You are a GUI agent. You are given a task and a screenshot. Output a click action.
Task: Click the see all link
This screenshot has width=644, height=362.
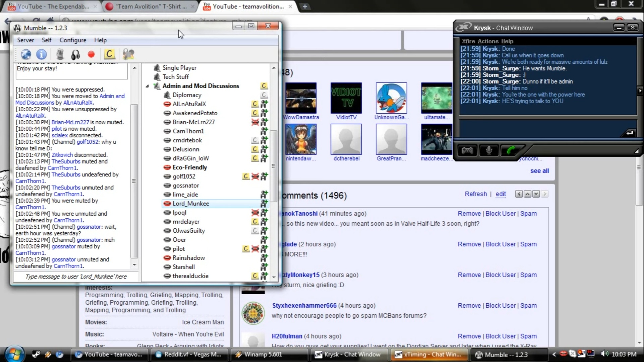click(539, 171)
